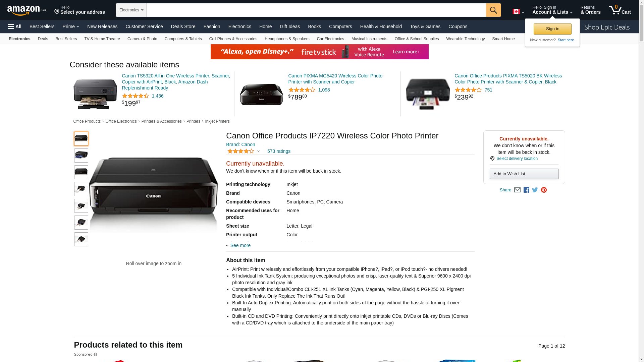The width and height of the screenshot is (644, 362).
Task: Open Headphones & Speakers subcategory
Action: [287, 39]
